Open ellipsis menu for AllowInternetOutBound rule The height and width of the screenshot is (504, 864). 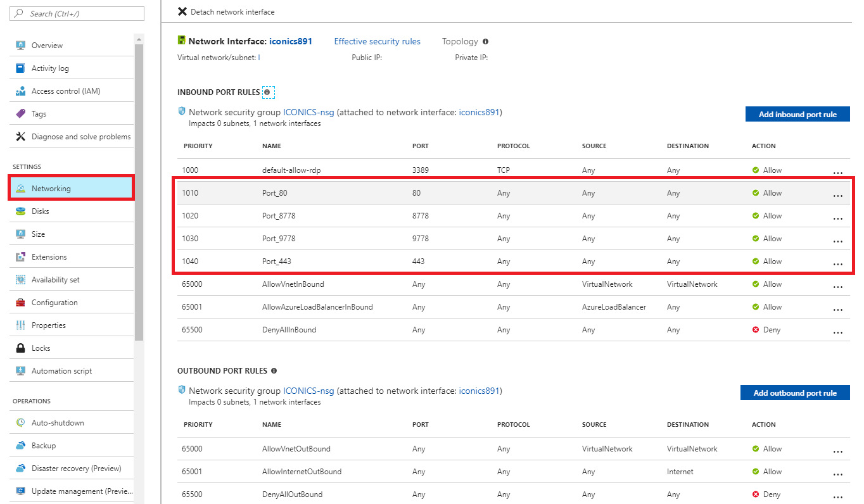tap(838, 474)
